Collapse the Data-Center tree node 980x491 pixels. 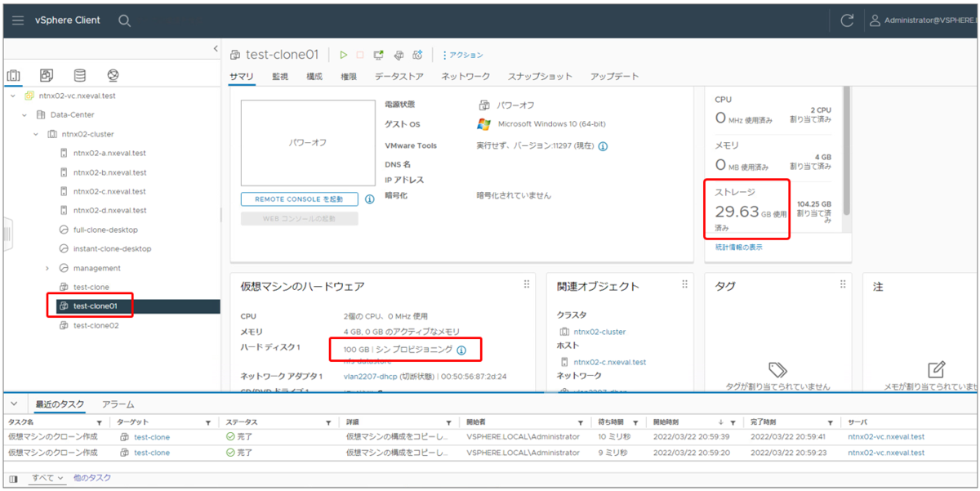pyautogui.click(x=24, y=115)
